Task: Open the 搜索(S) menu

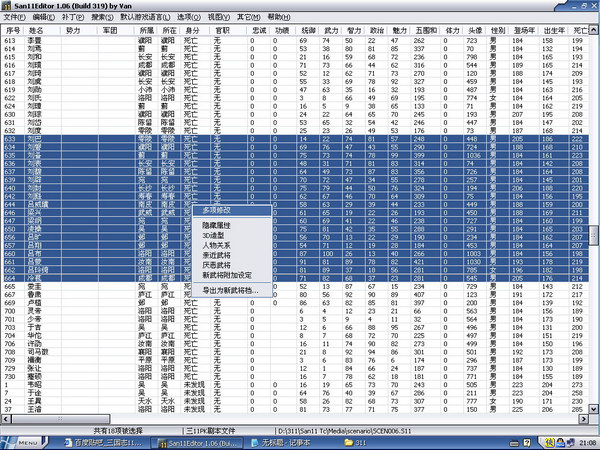Action: [102, 18]
